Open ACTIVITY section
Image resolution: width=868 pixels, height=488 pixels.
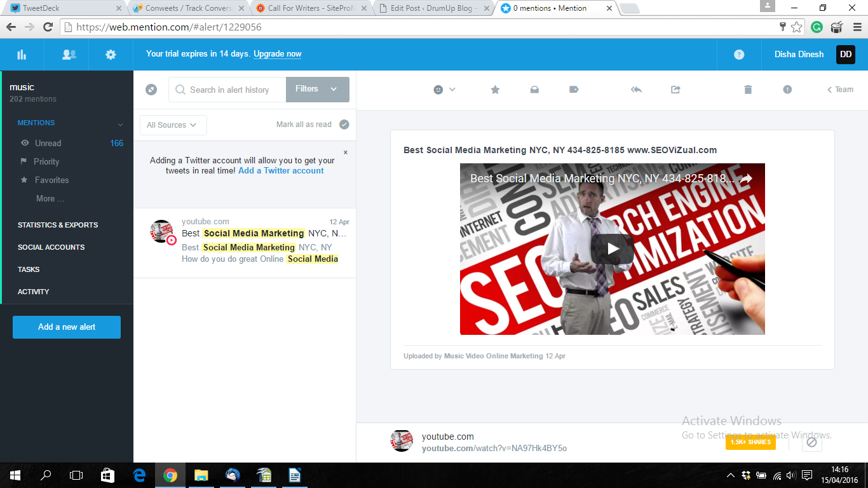coord(33,292)
